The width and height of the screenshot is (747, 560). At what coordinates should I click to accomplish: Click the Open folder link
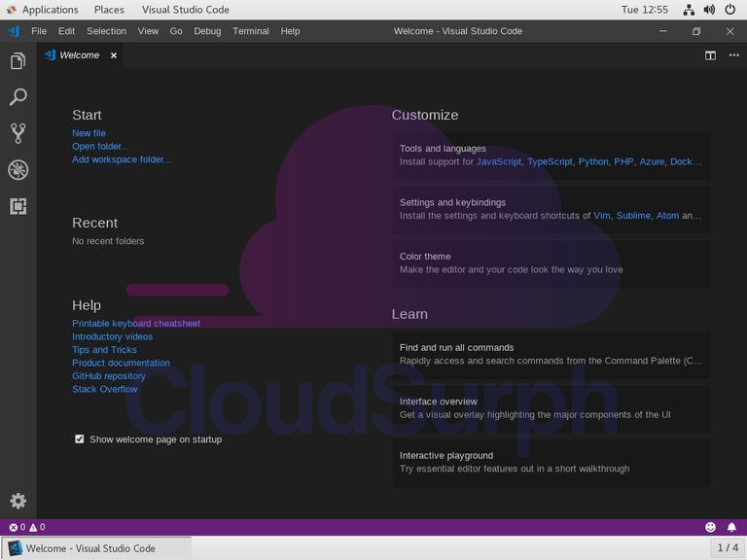pos(99,146)
